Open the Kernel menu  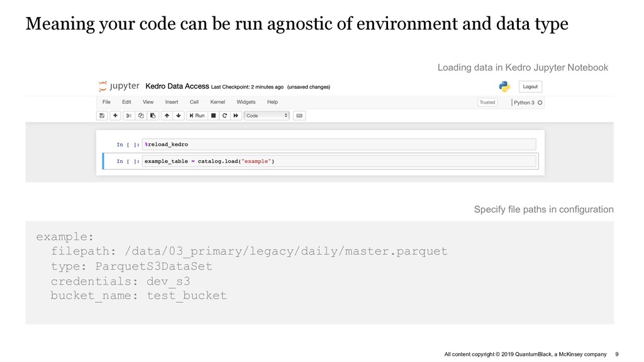click(x=218, y=102)
